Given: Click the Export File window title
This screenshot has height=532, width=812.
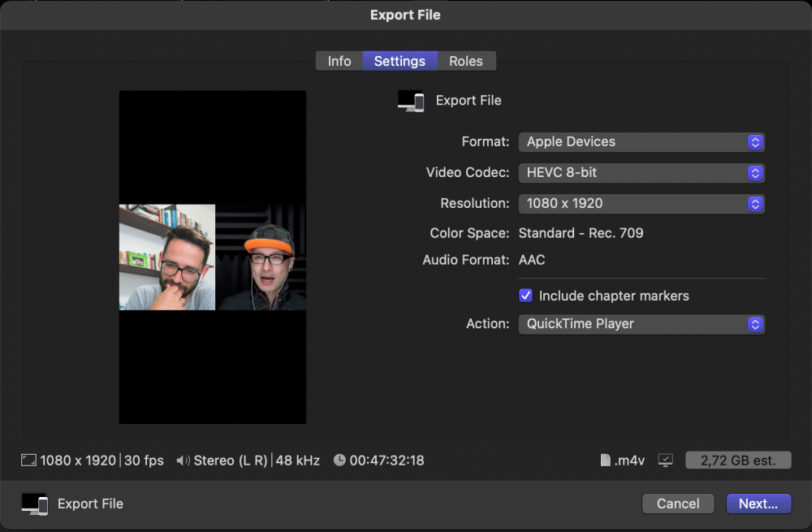Looking at the screenshot, I should tap(405, 15).
